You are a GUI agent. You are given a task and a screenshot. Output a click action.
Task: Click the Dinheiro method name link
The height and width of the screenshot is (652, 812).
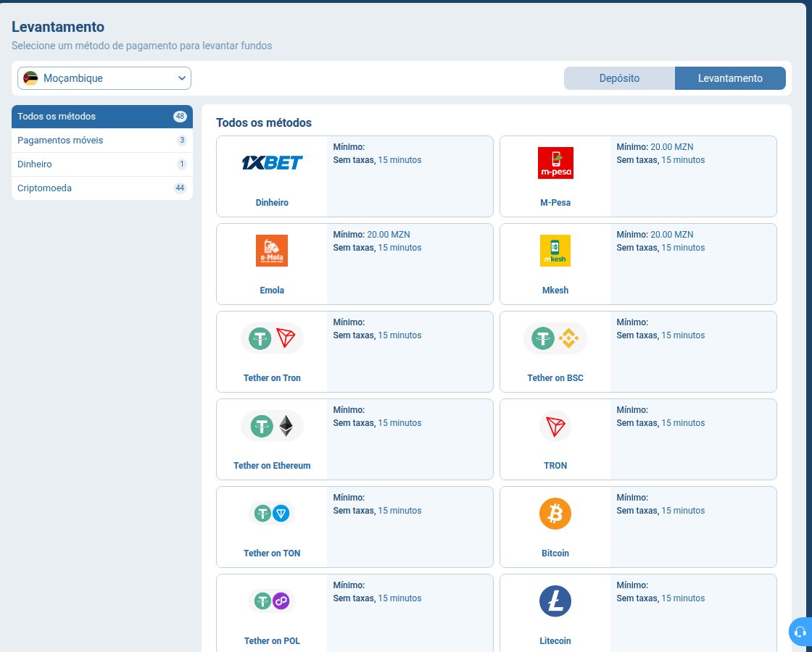tap(272, 202)
